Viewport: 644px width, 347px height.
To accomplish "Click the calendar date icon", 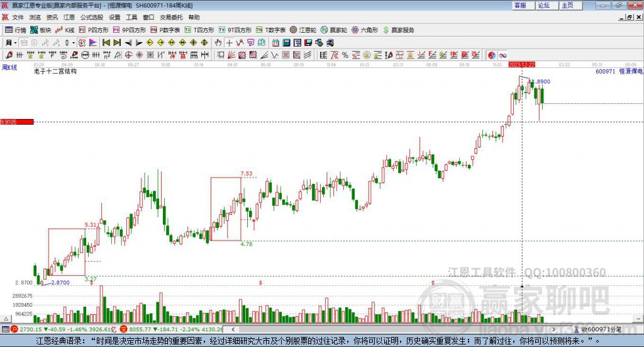I will click(x=275, y=43).
